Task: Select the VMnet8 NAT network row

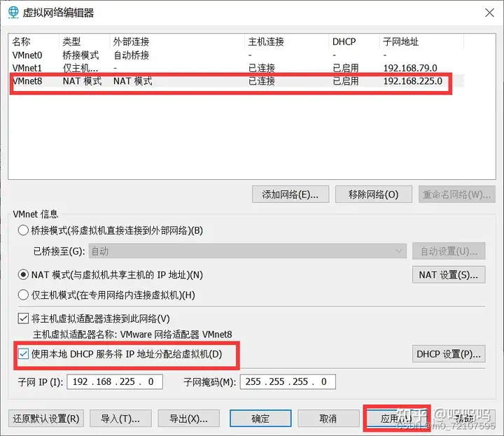Action: coord(238,81)
